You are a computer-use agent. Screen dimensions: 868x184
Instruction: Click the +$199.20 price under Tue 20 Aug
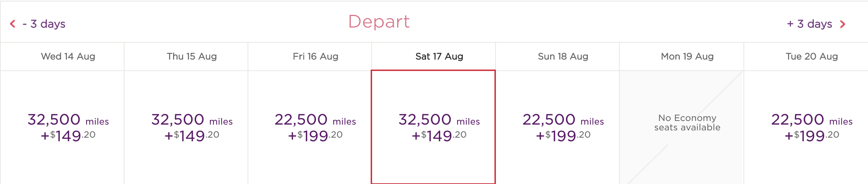pos(812,136)
